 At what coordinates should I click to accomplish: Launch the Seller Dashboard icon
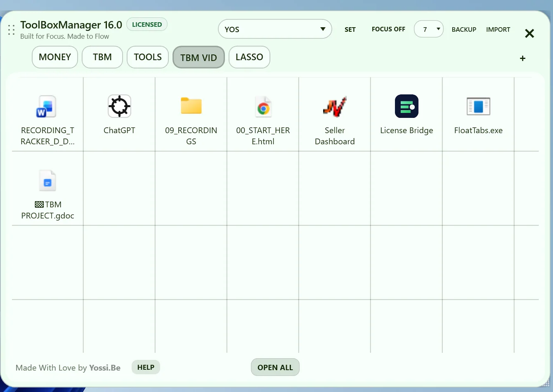coord(335,106)
